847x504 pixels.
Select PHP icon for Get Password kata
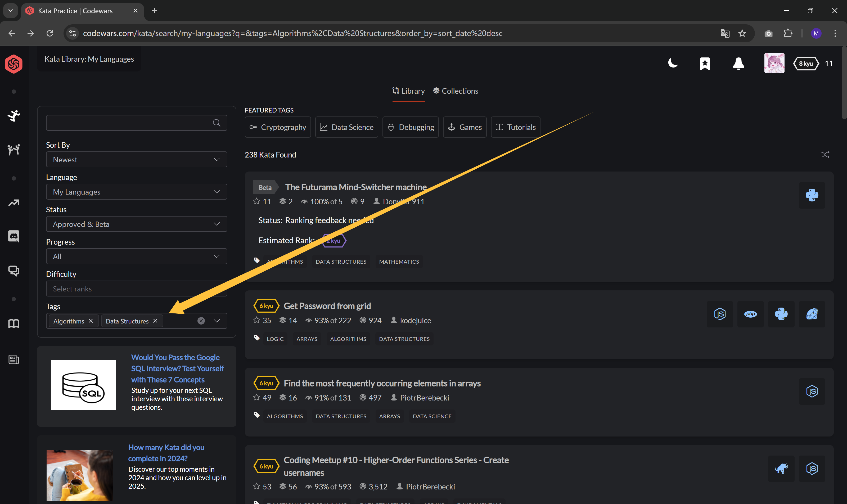point(750,314)
